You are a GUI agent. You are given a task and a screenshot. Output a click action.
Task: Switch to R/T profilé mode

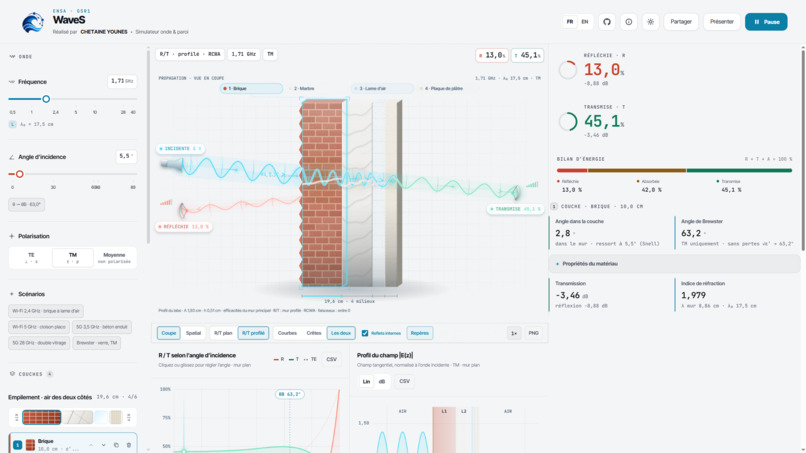tap(253, 333)
